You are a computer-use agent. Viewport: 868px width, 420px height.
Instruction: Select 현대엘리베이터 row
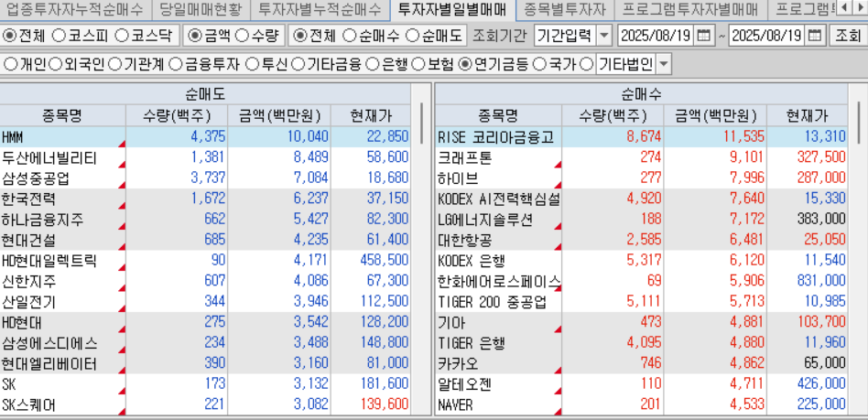(x=205, y=364)
